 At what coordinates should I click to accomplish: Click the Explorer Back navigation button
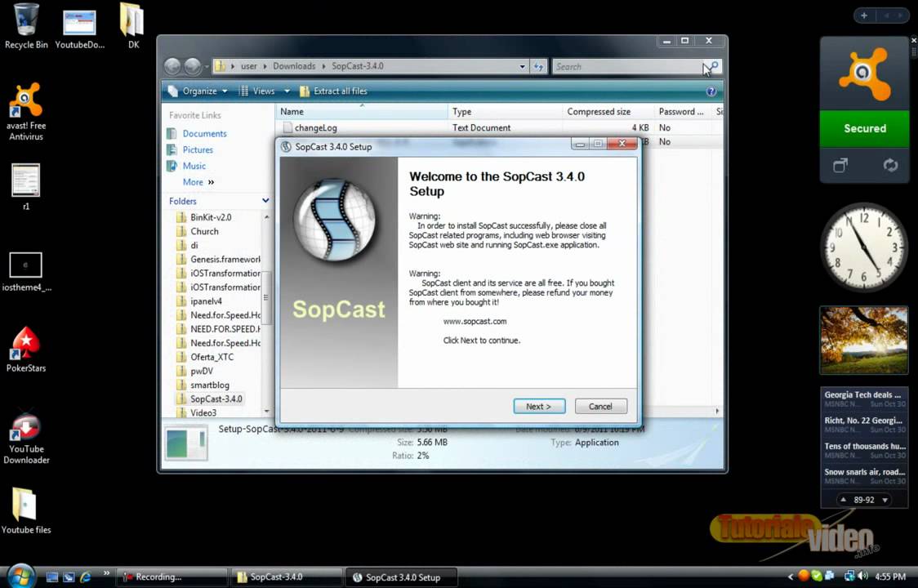coord(172,66)
